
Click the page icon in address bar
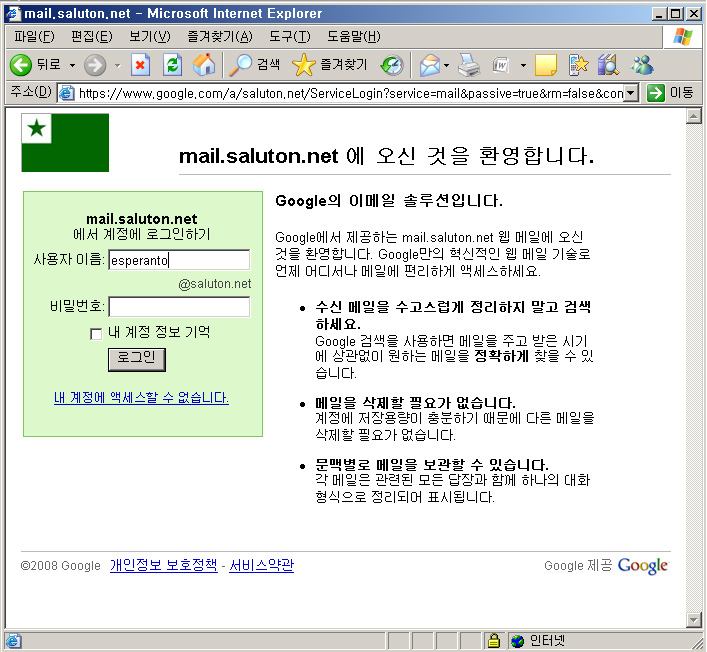click(67, 93)
